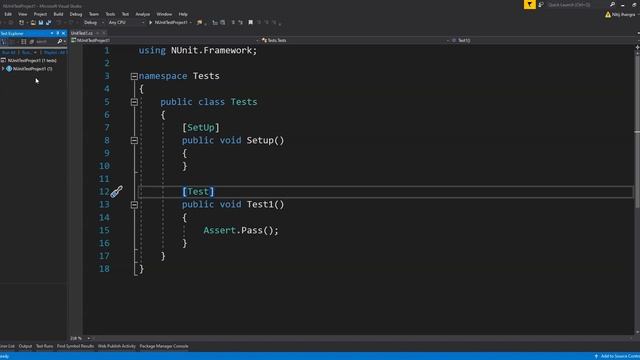Image resolution: width=640 pixels, height=360 pixels.
Task: Pin the Test Explorer panel
Action: (x=58, y=33)
